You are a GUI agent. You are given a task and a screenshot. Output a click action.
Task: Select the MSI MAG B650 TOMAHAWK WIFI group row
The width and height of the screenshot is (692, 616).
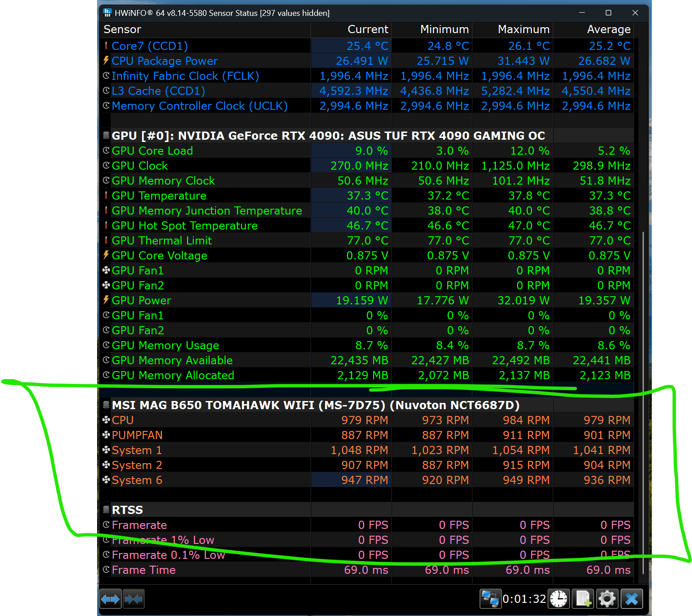pyautogui.click(x=367, y=405)
